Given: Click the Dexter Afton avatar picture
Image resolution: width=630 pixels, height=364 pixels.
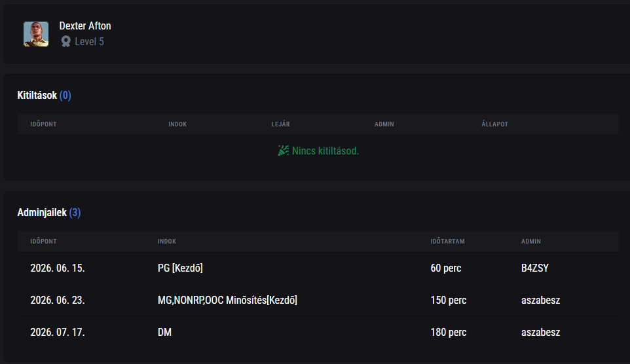Looking at the screenshot, I should click(36, 34).
